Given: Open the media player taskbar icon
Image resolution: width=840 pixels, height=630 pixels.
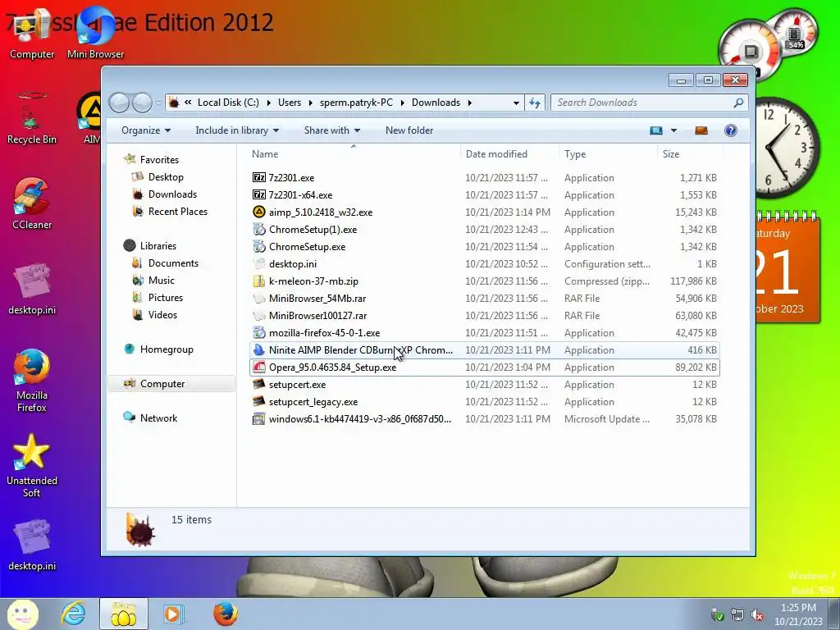Looking at the screenshot, I should [172, 614].
